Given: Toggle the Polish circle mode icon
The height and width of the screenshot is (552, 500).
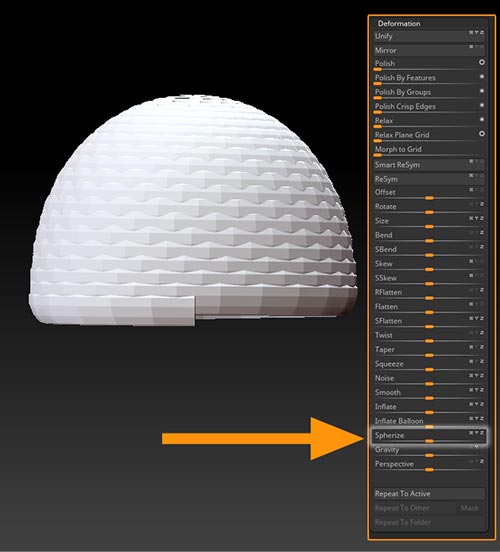Looking at the screenshot, I should coord(482,62).
